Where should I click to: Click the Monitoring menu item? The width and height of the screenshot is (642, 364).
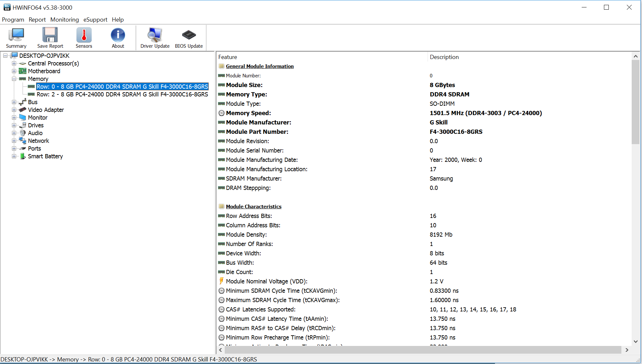pos(65,19)
